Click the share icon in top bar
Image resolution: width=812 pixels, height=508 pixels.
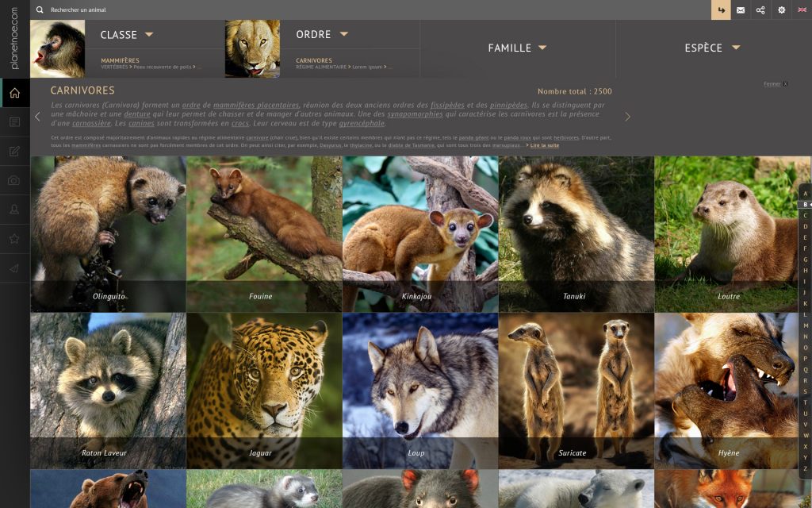[x=760, y=10]
